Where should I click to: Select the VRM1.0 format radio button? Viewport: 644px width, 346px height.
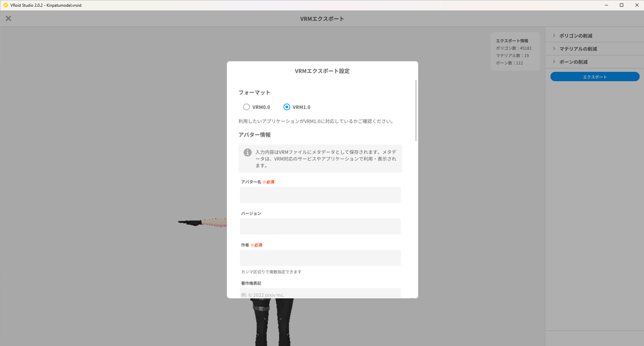coord(287,107)
